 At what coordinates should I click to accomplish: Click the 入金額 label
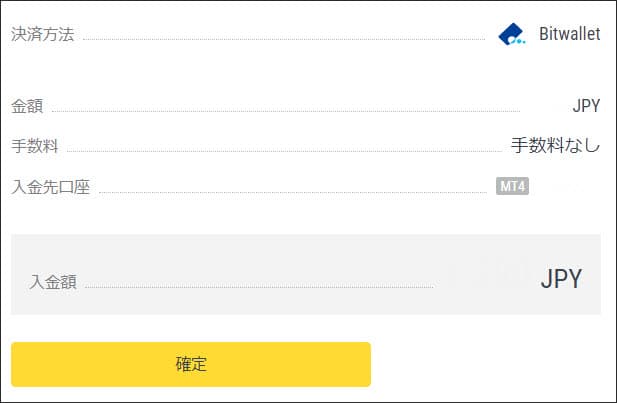(53, 281)
